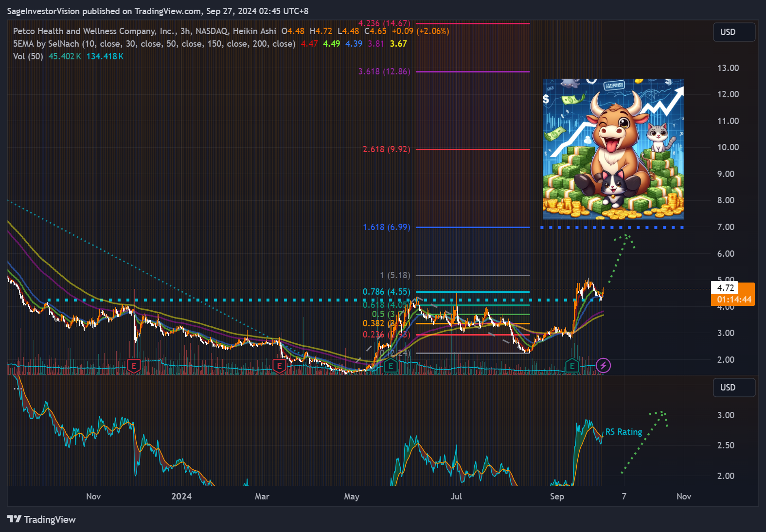Viewport: 766px width, 532px height.
Task: Click the red 2.618 Fibonacci level line
Action: pyautogui.click(x=473, y=149)
